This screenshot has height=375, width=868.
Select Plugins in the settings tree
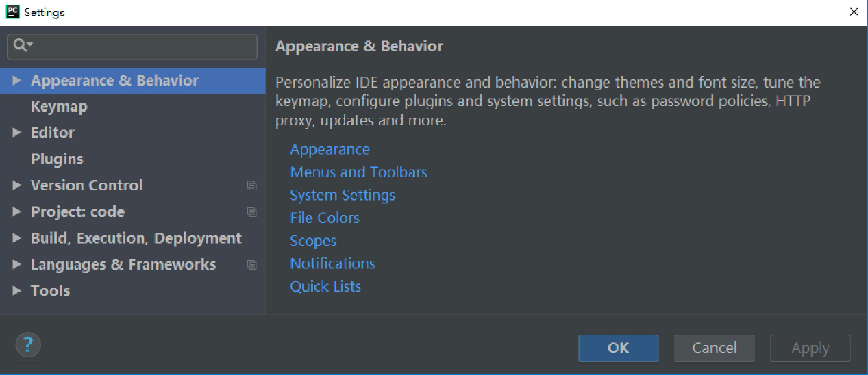pyautogui.click(x=57, y=159)
